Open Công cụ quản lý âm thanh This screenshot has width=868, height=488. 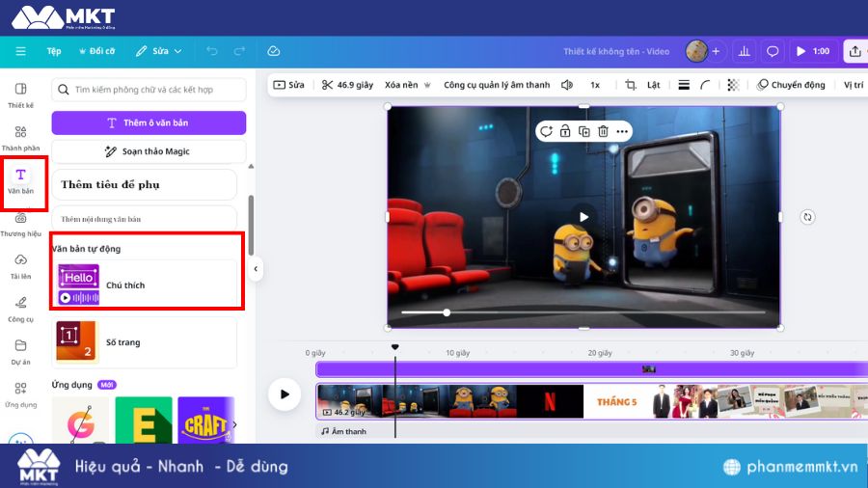(497, 85)
